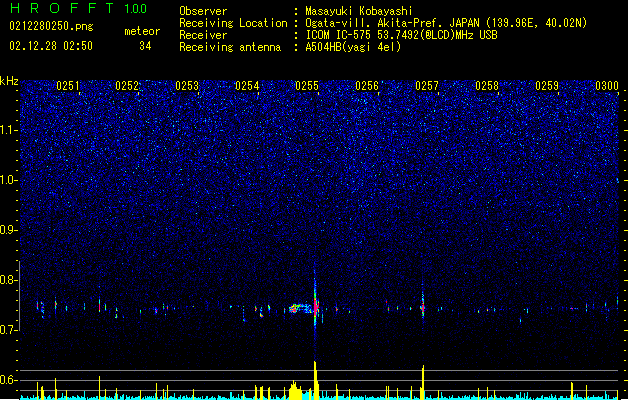Click the meteor count value 34

[x=145, y=46]
